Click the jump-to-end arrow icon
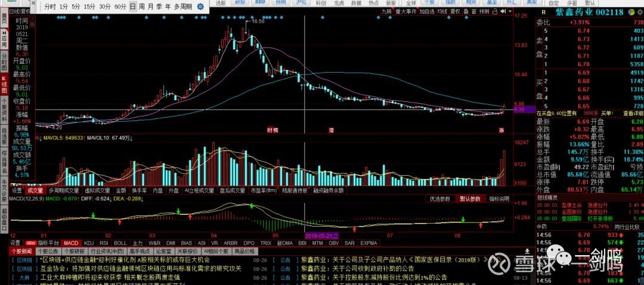Image resolution: width=644 pixels, height=285 pixels. 502,11
